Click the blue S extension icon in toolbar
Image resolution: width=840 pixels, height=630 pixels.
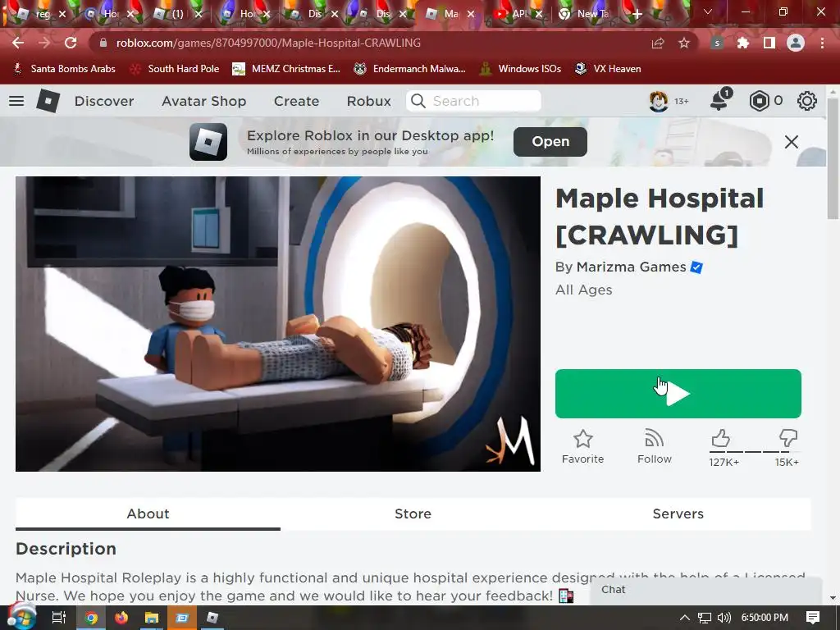point(716,43)
